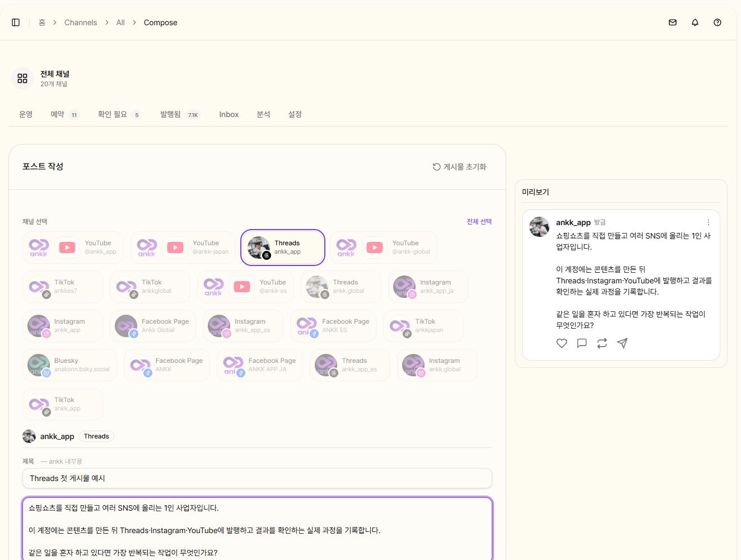Screen dimensions: 741x560
Task: Select Facebook Page ANKK channel
Action: tap(167, 365)
